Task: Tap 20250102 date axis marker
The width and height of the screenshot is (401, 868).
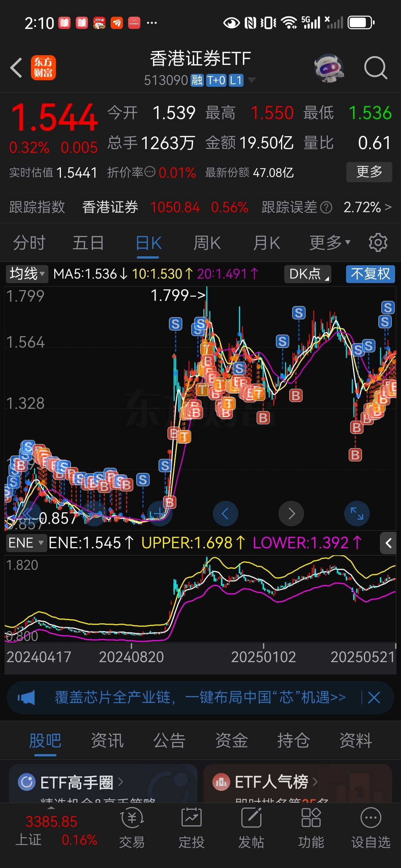Action: 264,657
